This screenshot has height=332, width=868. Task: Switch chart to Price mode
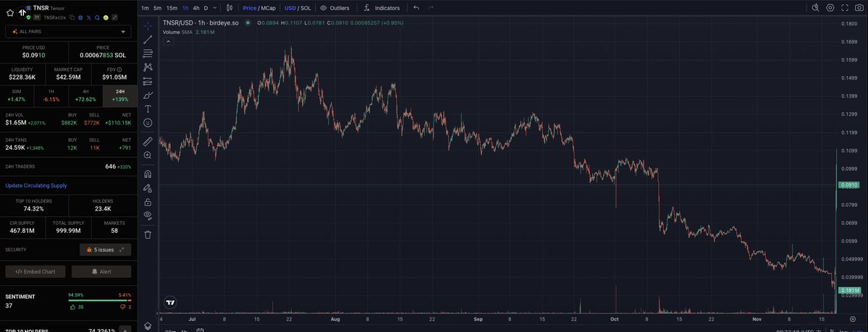point(250,8)
